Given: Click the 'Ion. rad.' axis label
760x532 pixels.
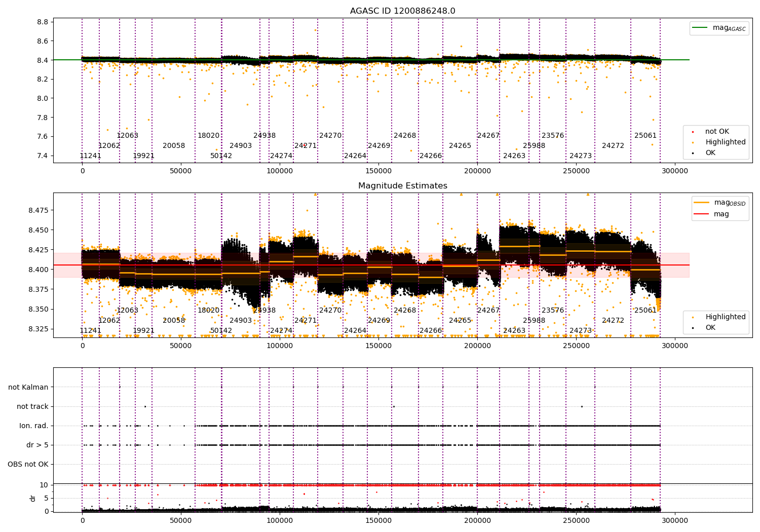Looking at the screenshot, I should point(34,426).
